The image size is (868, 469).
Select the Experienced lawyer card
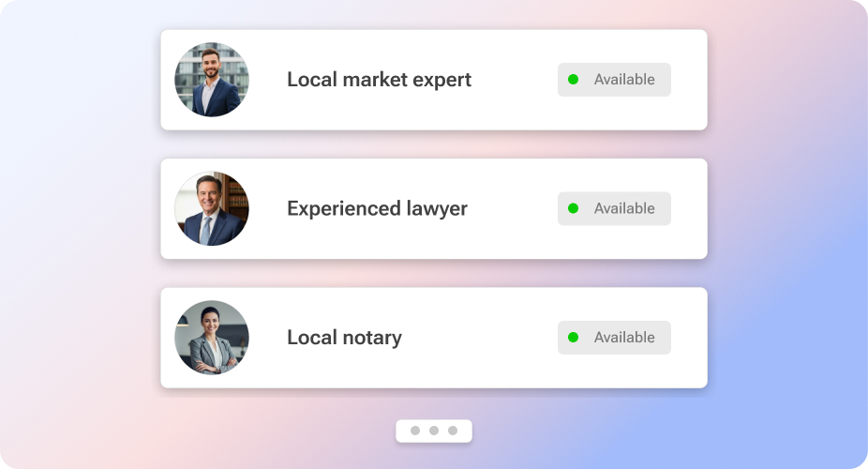(x=434, y=209)
